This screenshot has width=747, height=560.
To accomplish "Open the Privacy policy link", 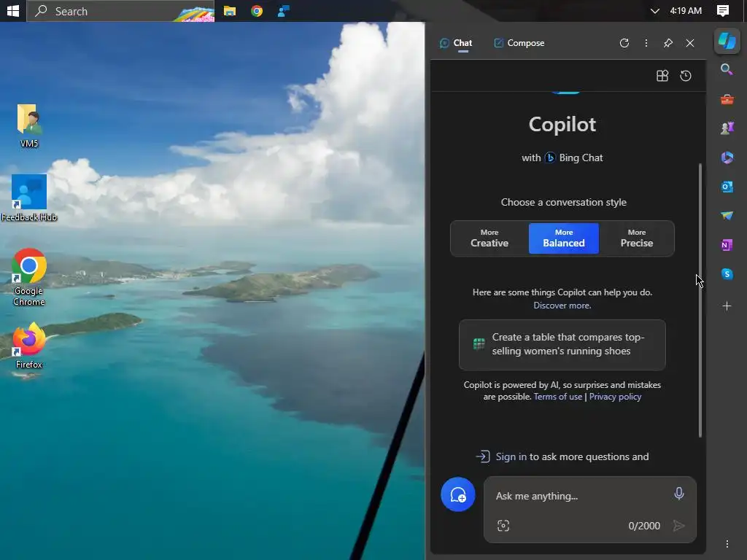I will click(x=615, y=397).
